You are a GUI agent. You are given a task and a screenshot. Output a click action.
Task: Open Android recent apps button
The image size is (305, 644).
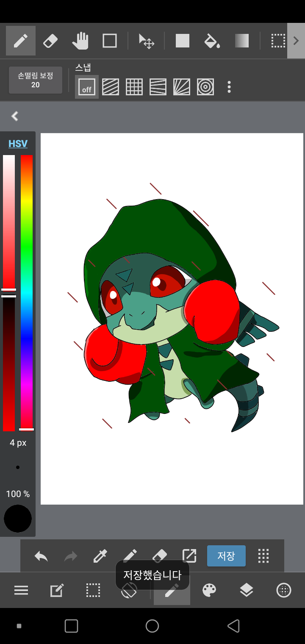click(x=71, y=626)
